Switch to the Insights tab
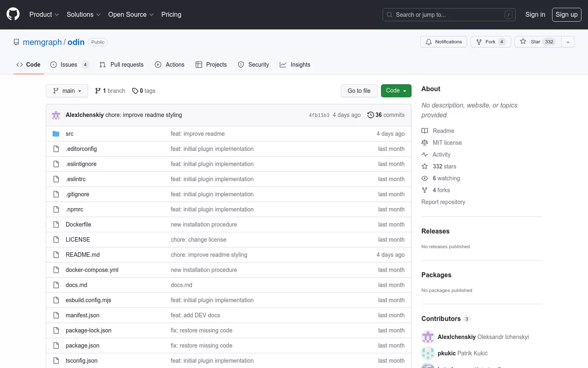This screenshot has width=588, height=368. click(x=295, y=65)
